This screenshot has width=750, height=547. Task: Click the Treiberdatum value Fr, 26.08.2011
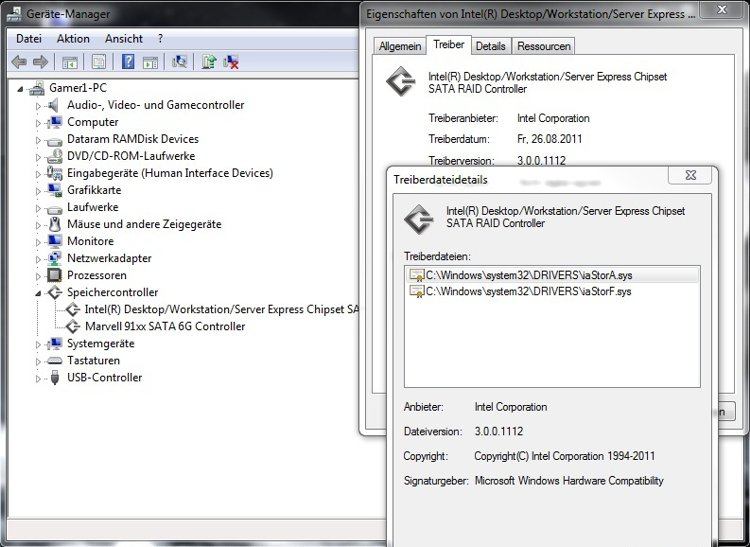coord(550,139)
